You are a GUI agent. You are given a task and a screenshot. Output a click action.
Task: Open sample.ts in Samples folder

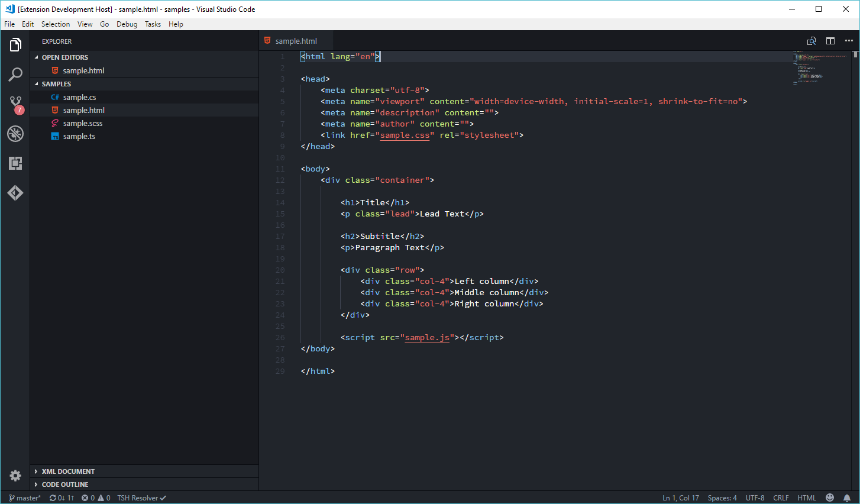click(144, 136)
